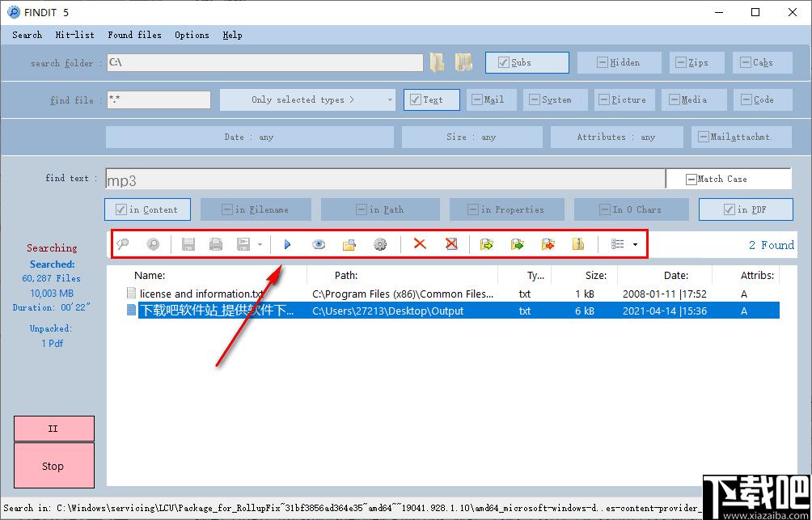Image resolution: width=812 pixels, height=520 pixels.
Task: Click the printer icon in toolbar
Action: point(216,244)
